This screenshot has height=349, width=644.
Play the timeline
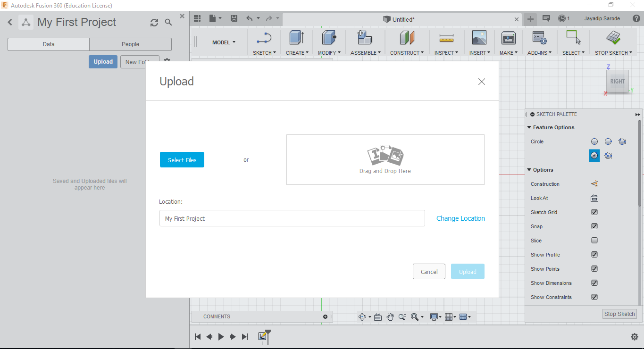point(221,337)
